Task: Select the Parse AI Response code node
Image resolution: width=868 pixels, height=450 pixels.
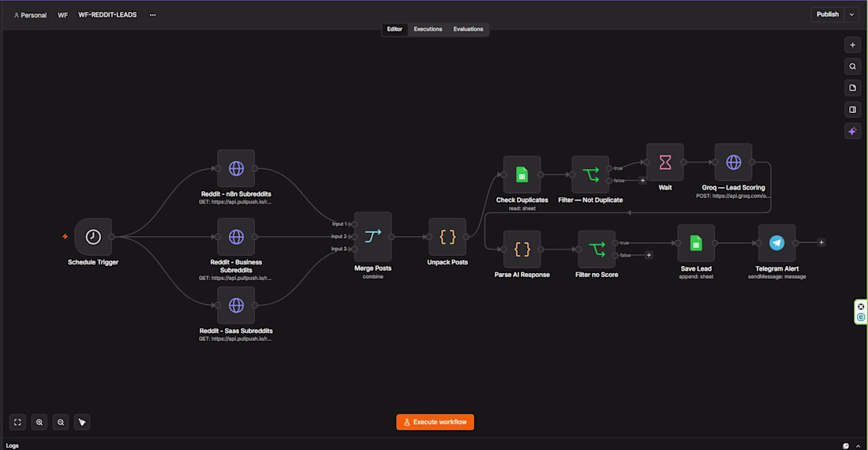Action: pyautogui.click(x=522, y=249)
